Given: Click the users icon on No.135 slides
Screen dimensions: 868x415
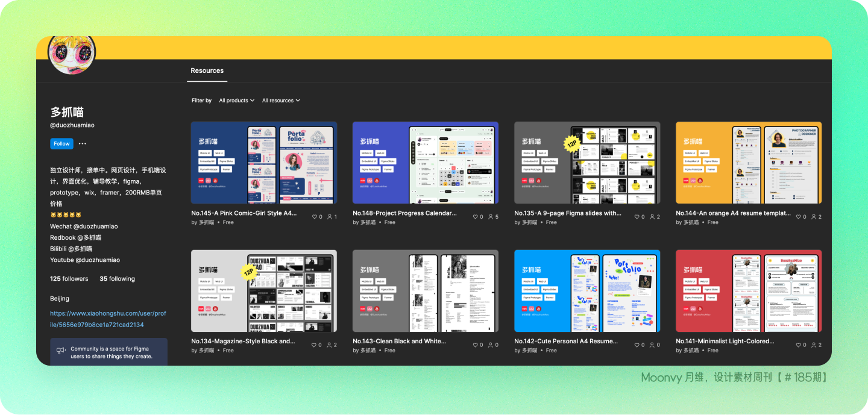Looking at the screenshot, I should [652, 217].
